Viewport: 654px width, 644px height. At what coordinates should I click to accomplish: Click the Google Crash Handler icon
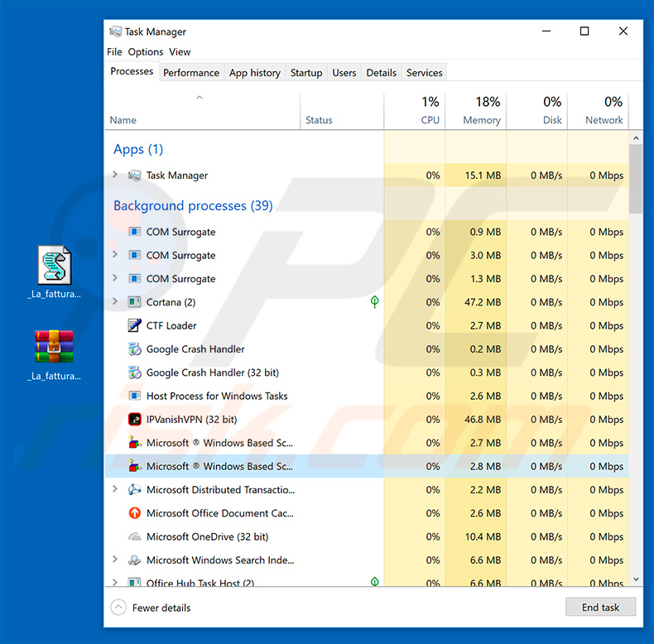point(134,349)
